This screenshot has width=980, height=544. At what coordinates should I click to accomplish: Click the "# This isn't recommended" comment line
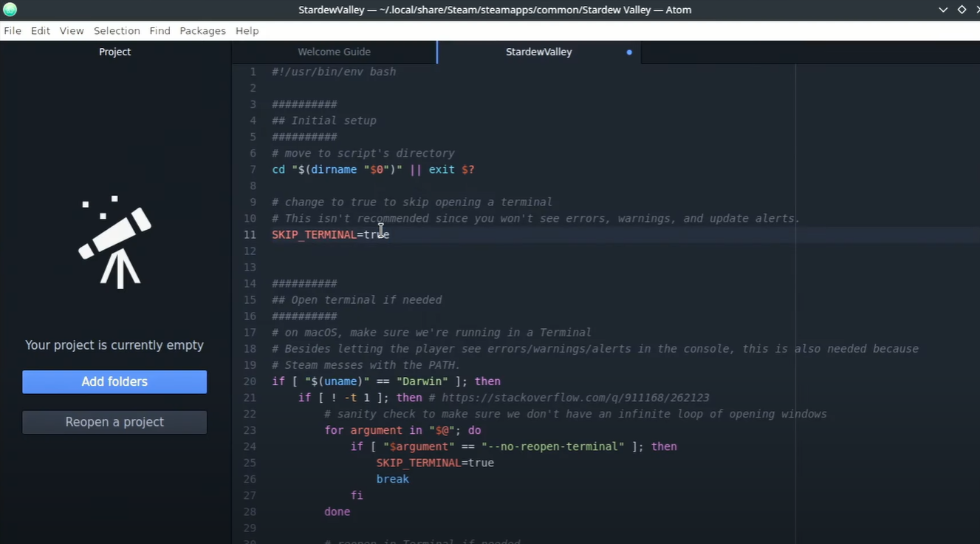536,218
